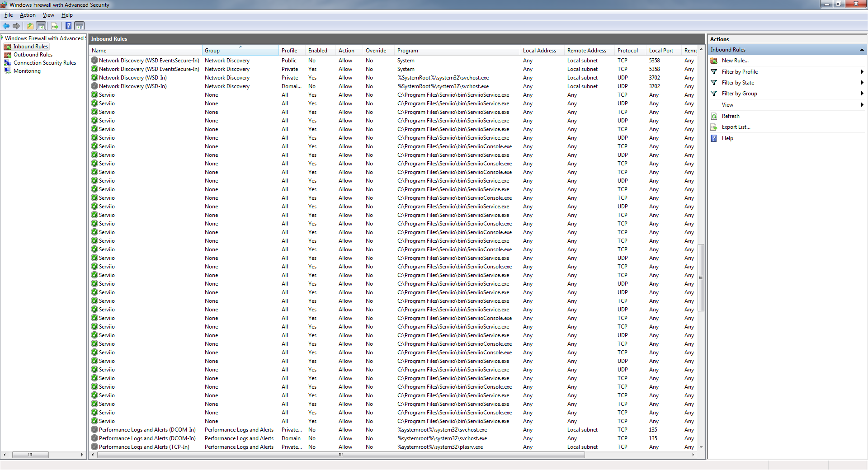Click plasrv.exe program path cell
This screenshot has height=470, width=868.
(x=440, y=447)
